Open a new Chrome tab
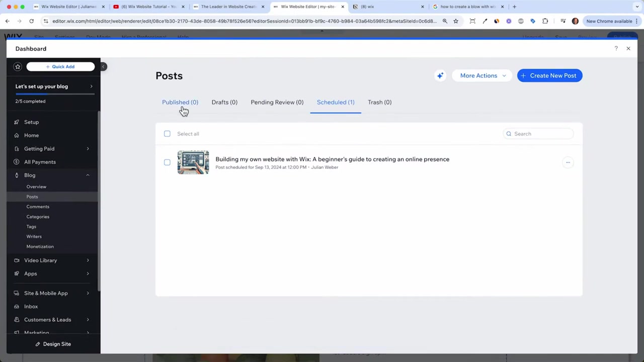The image size is (644, 362). 514,7
